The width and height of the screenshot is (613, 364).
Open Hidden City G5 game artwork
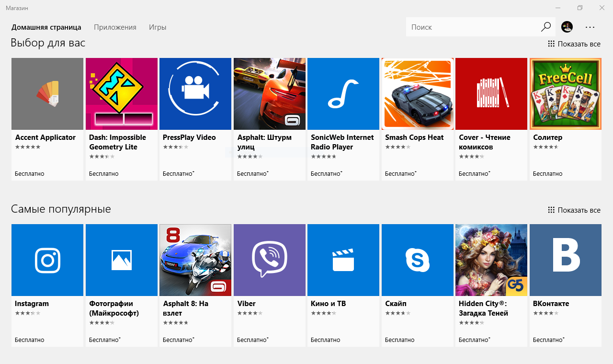tap(491, 260)
